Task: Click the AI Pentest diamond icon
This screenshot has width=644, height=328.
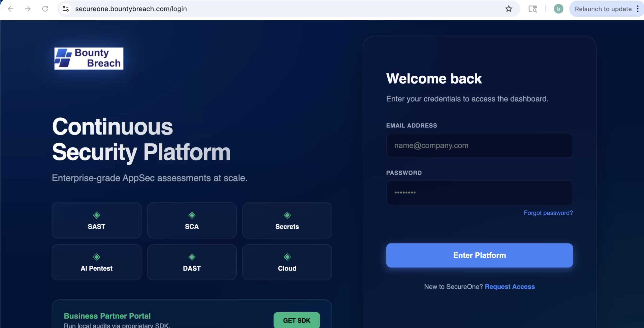Action: coord(96,257)
